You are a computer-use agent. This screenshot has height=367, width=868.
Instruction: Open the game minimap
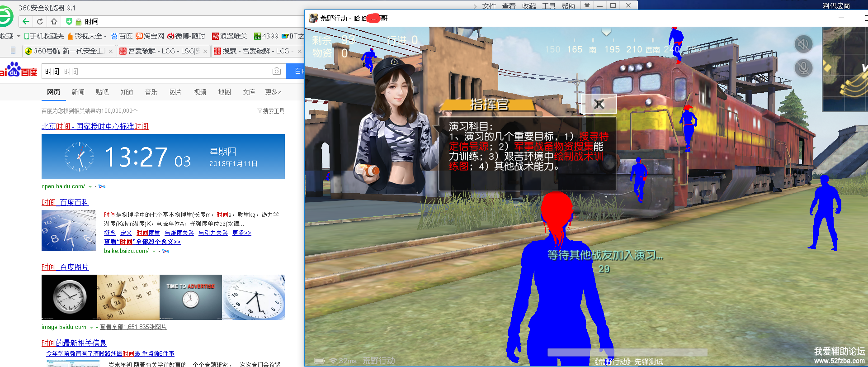[x=845, y=69]
